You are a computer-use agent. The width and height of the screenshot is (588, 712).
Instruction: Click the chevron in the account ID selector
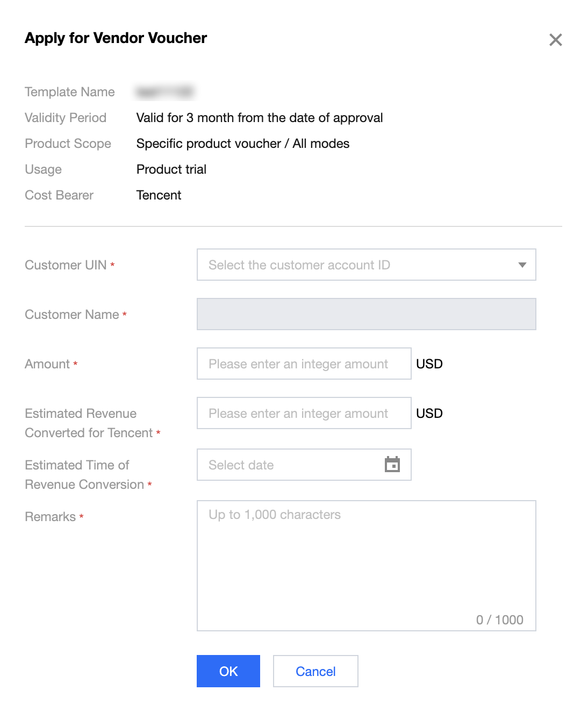[x=522, y=265]
